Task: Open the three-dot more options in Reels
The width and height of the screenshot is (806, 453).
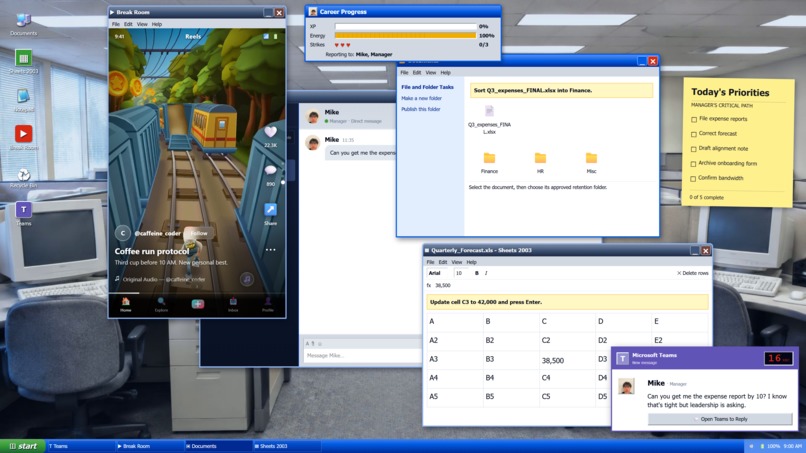Action: tap(270, 250)
